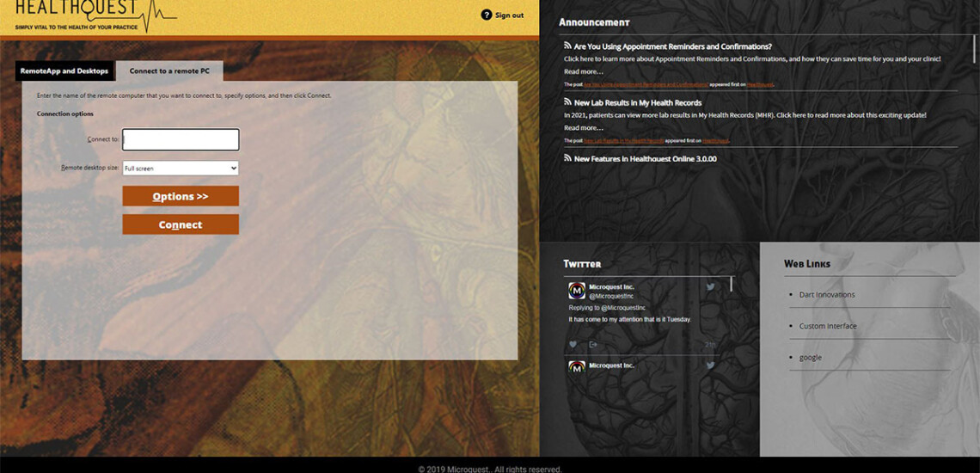Click Read more under Appointment Reminders post
The width and height of the screenshot is (980, 473).
tap(583, 71)
